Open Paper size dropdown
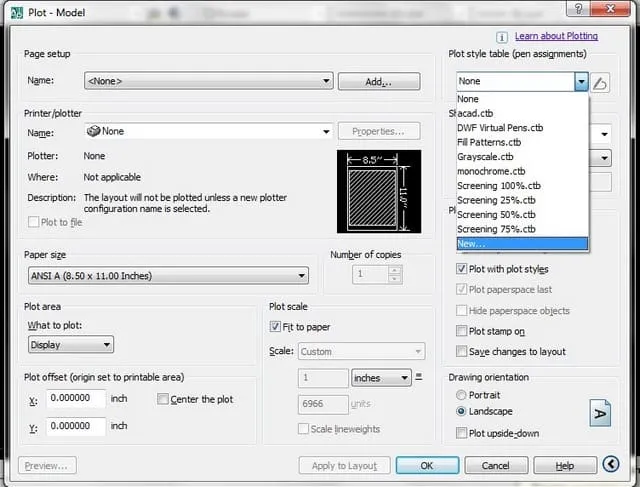The image size is (640, 487). click(x=169, y=276)
